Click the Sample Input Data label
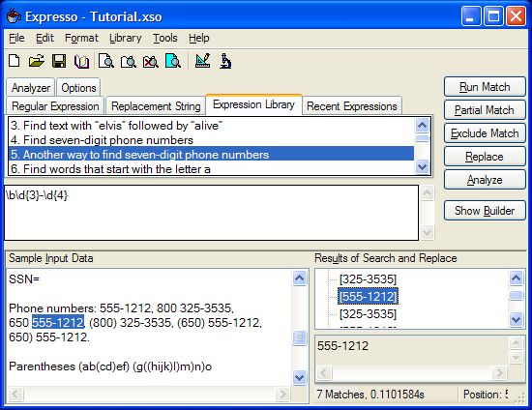 click(51, 258)
